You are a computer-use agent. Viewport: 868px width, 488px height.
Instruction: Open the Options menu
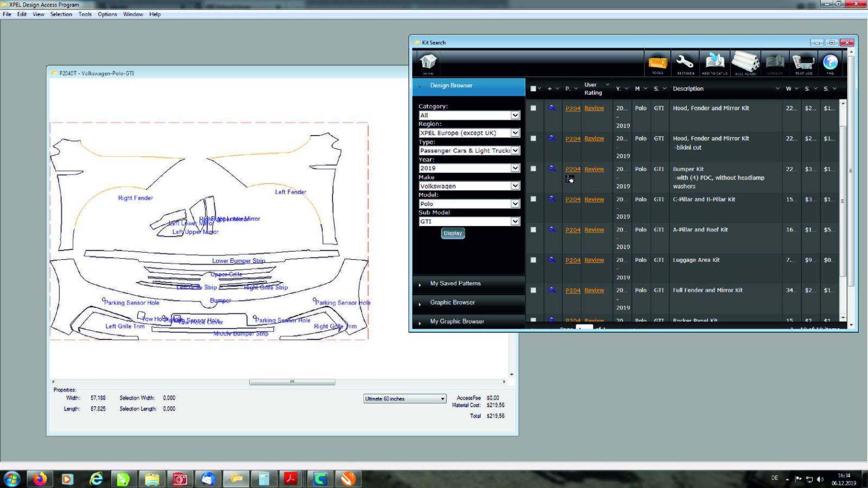(107, 15)
